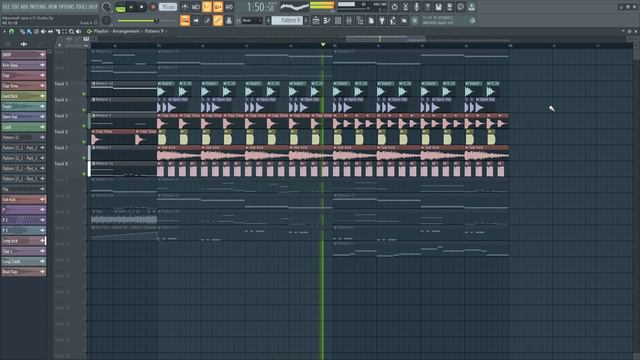Select the playlist mute tool
Viewport: 640px width, 360px height.
[x=43, y=31]
